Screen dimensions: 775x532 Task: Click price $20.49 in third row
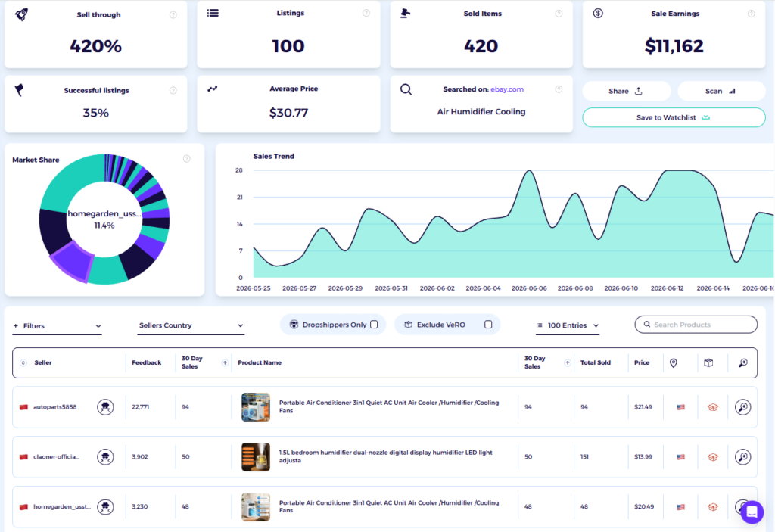(x=644, y=507)
